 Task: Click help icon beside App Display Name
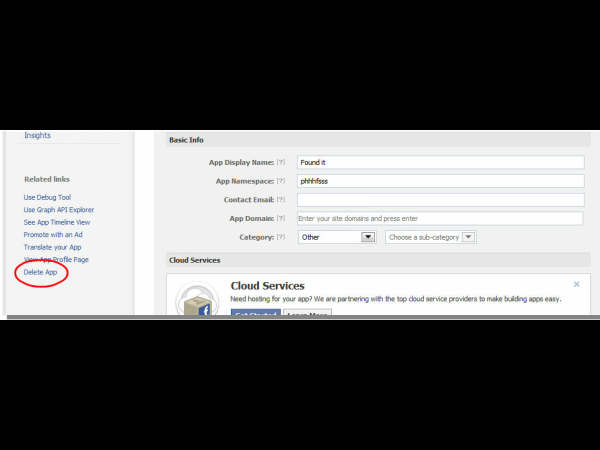281,162
